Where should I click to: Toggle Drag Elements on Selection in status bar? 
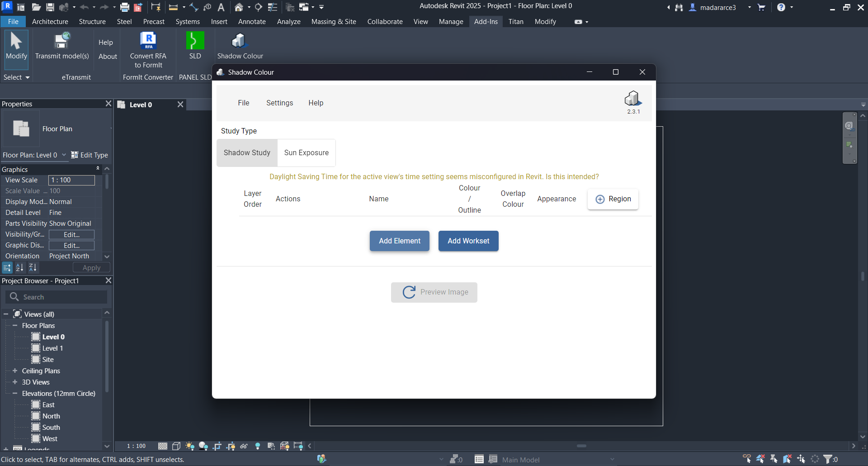click(x=801, y=459)
